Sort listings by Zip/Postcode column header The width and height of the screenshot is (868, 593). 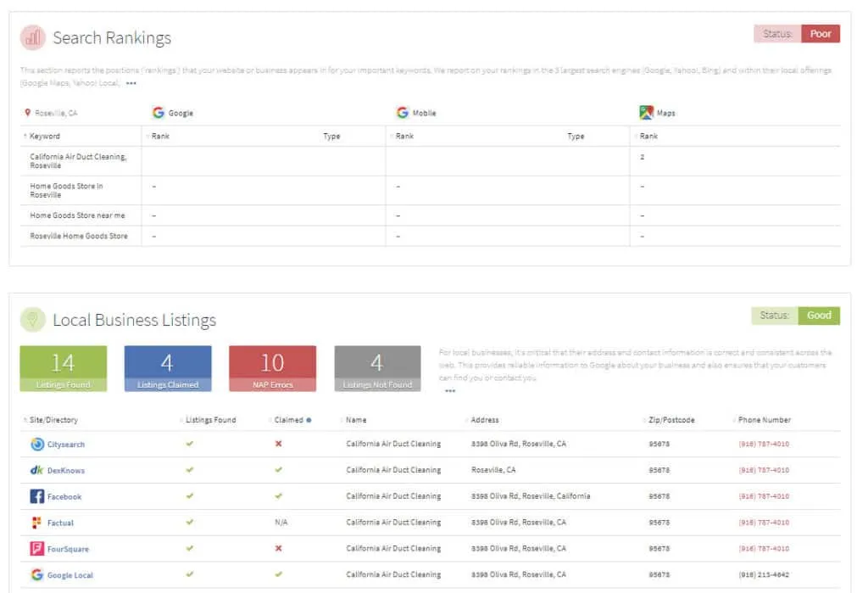[x=673, y=420]
